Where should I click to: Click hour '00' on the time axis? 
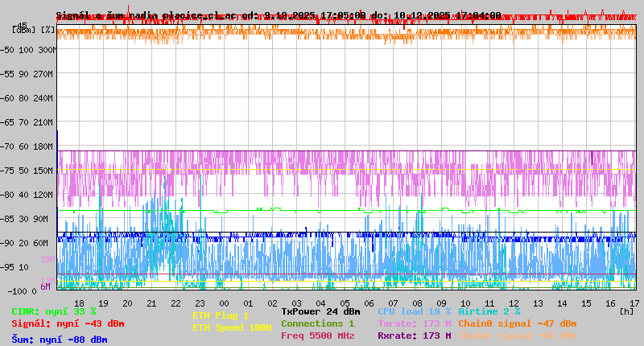coord(225,303)
